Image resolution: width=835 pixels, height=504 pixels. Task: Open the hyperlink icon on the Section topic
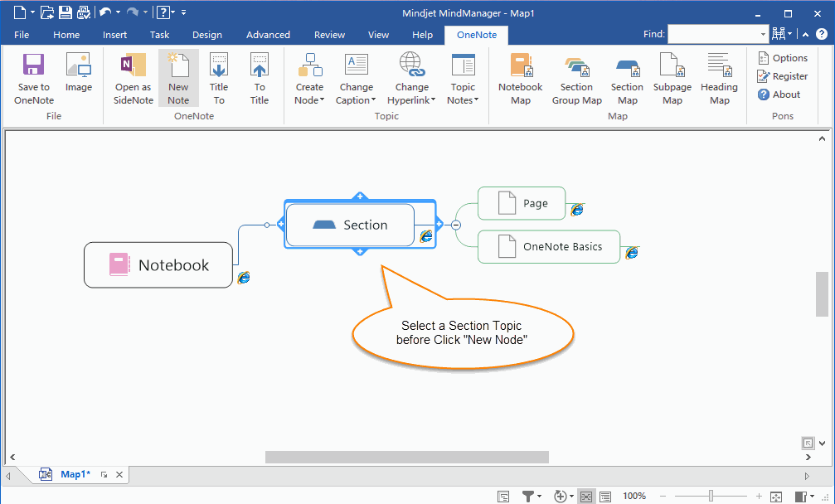426,236
